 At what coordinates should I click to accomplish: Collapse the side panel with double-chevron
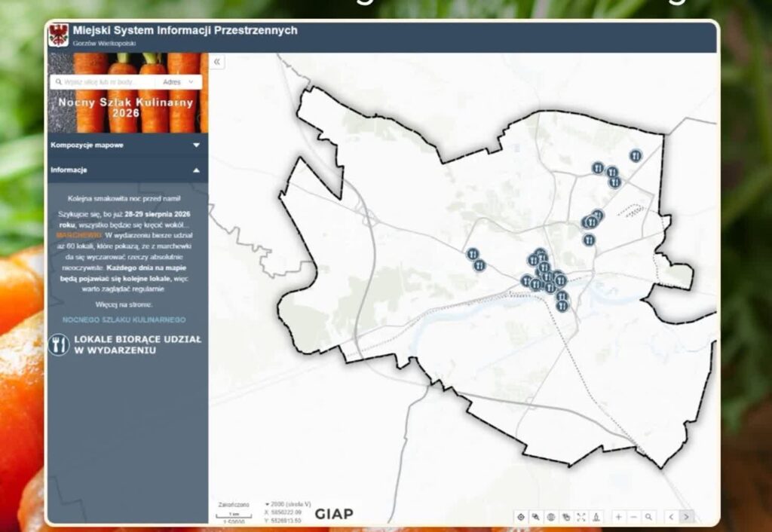(x=216, y=62)
